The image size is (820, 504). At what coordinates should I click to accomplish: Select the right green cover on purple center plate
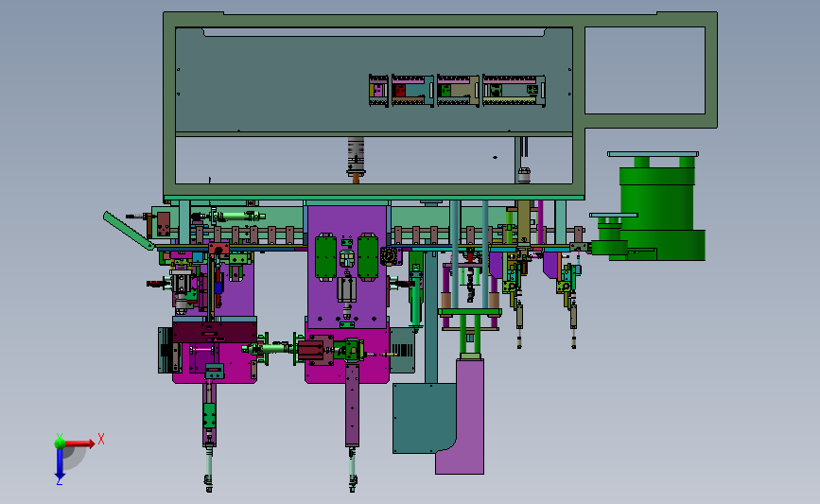(368, 256)
